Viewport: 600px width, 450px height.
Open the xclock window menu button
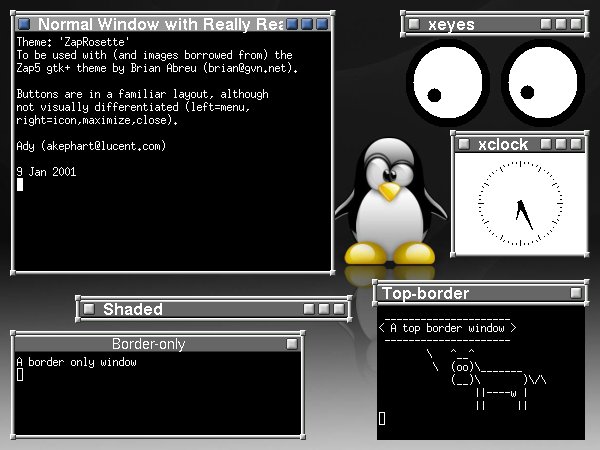click(464, 144)
